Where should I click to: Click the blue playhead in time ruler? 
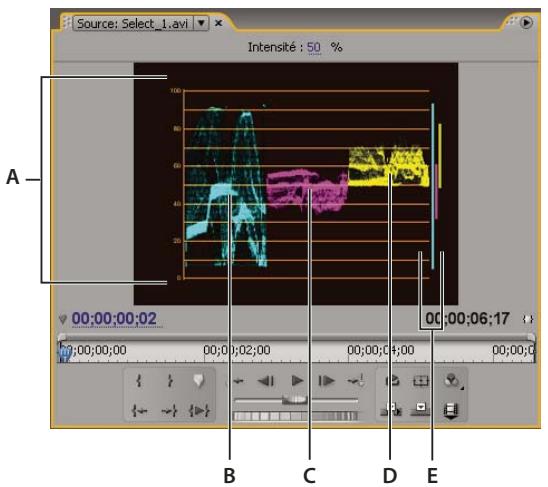coord(64,353)
